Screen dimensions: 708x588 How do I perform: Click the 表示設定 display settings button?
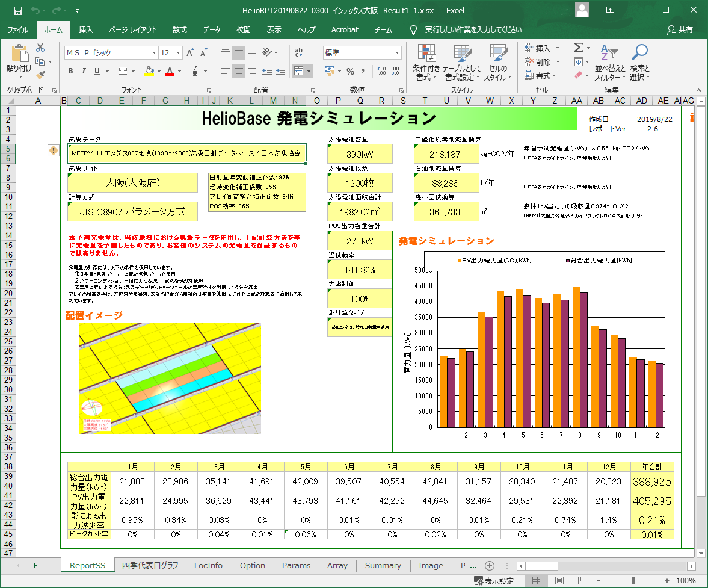pyautogui.click(x=493, y=581)
